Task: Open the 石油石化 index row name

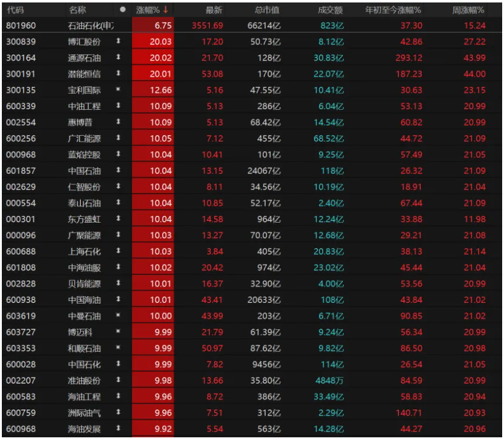Action: pyautogui.click(x=91, y=25)
